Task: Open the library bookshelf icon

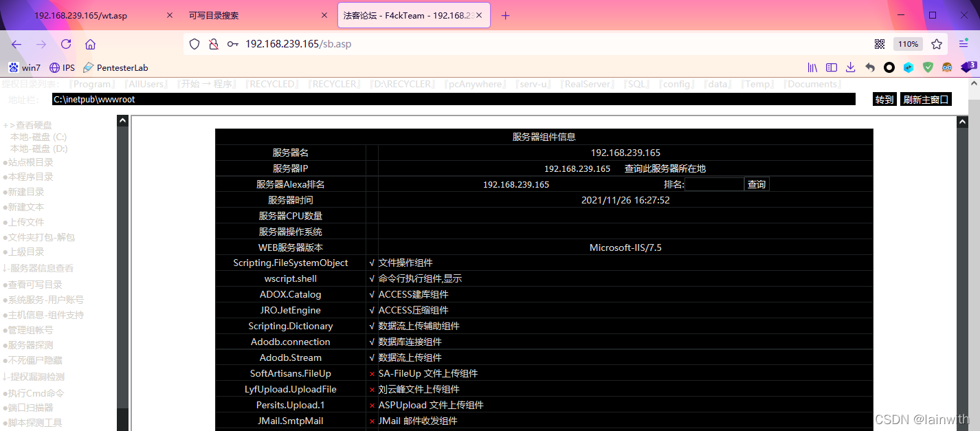Action: [812, 67]
